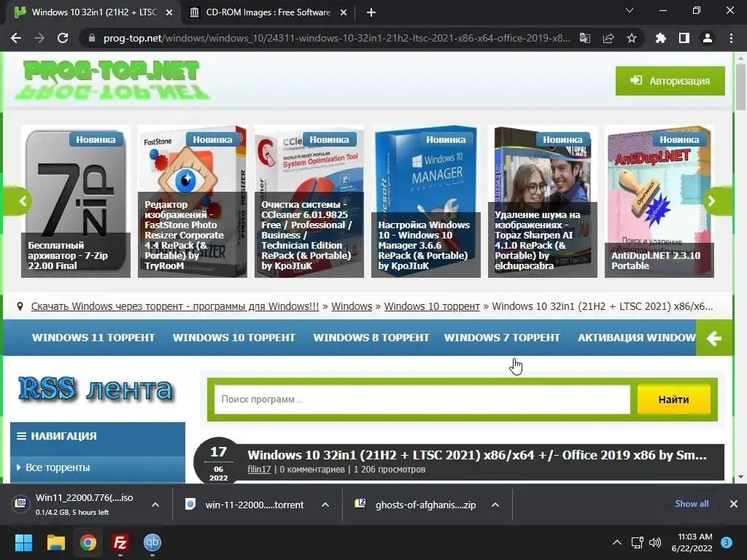The width and height of the screenshot is (747, 560).
Task: Open FastStone Photo Resizer card
Action: [193, 201]
